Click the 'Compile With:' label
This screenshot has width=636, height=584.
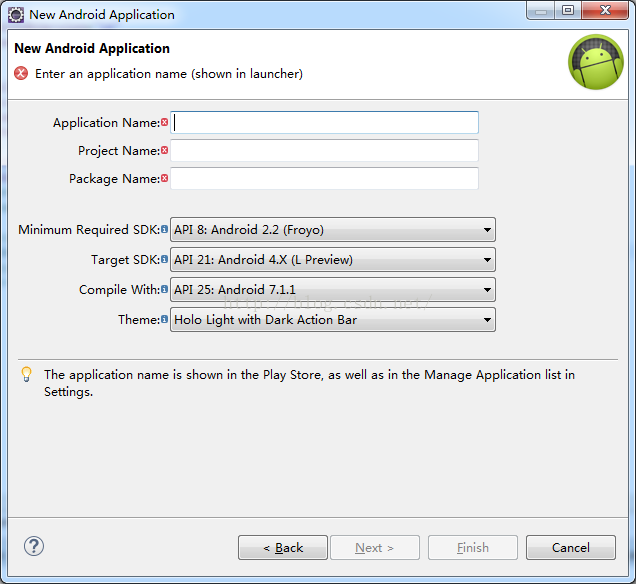click(x=120, y=290)
